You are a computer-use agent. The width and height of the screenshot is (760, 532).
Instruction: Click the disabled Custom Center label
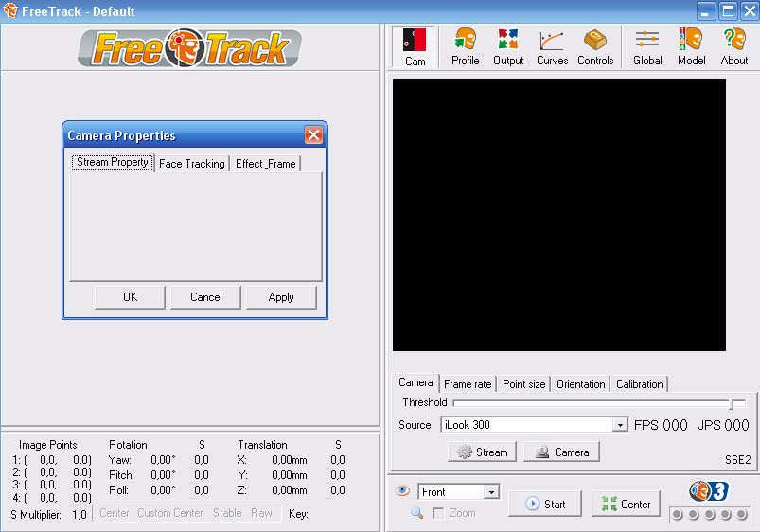[170, 513]
